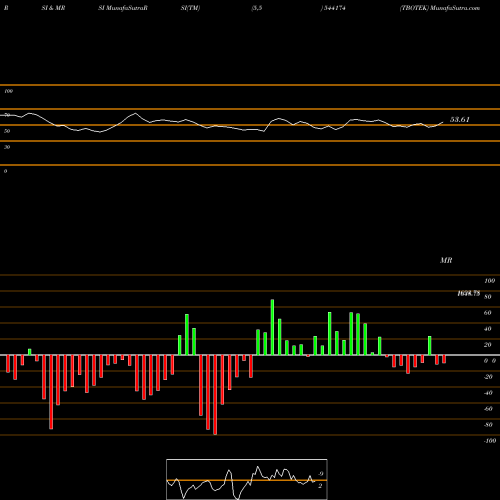Click the lowest red histogram bar

215,395
